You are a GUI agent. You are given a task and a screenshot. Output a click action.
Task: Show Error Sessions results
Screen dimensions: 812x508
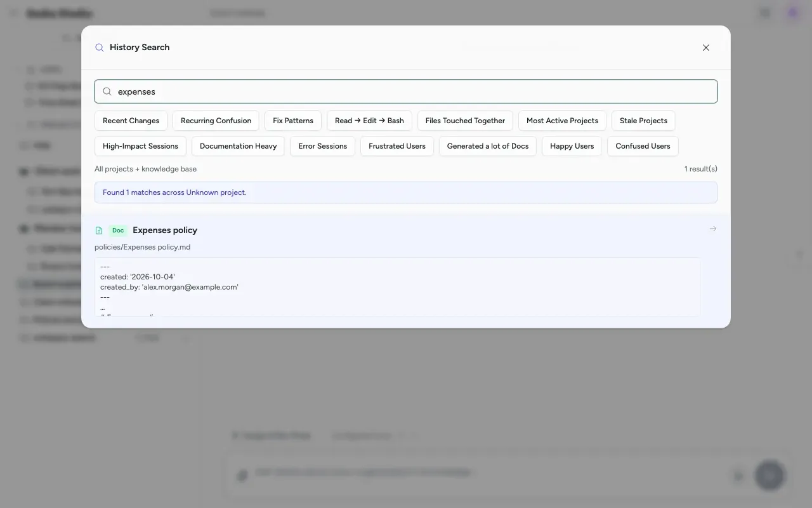coord(322,146)
